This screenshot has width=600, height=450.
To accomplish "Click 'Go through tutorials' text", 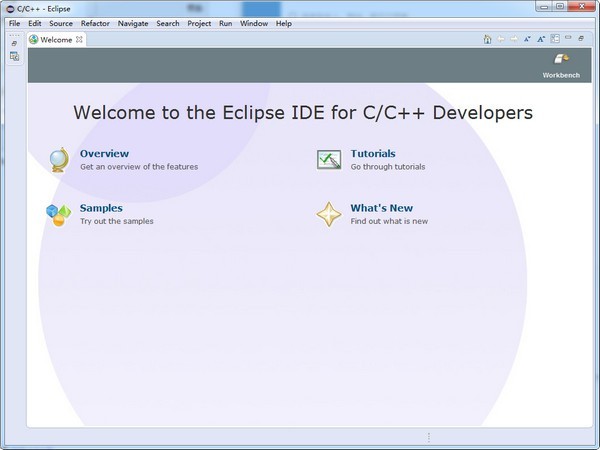I will point(388,166).
